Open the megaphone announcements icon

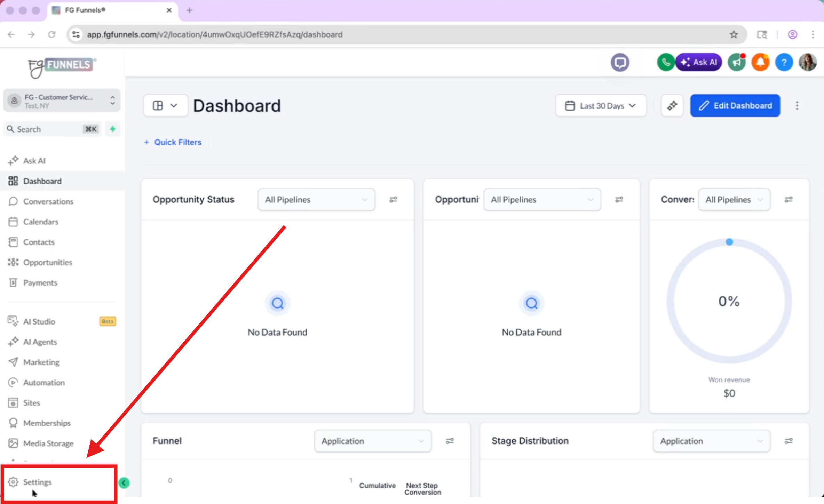point(737,63)
